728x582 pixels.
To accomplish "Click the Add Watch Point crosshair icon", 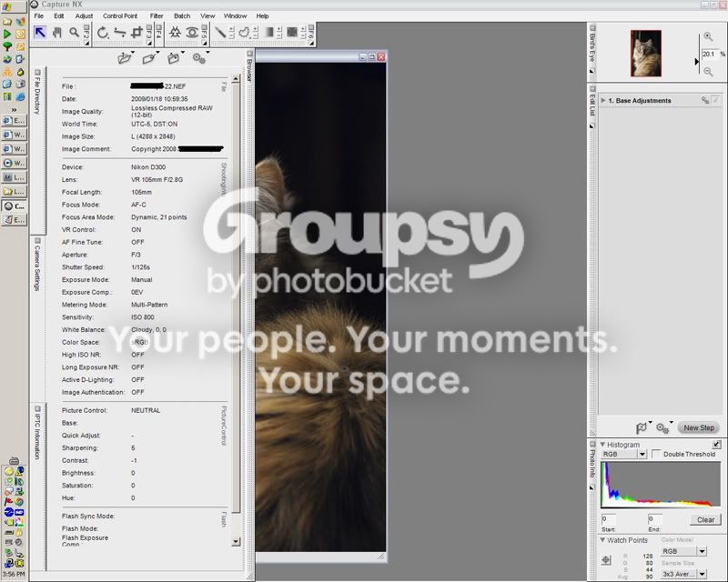I will click(606, 560).
